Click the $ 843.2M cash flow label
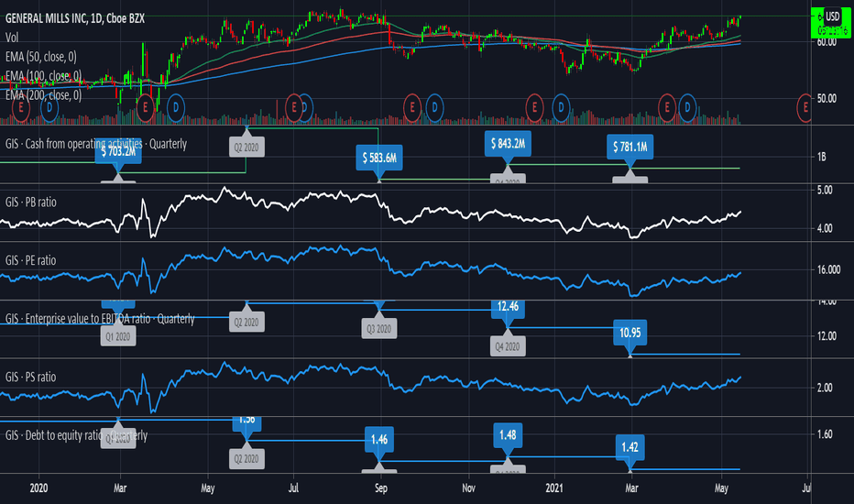The height and width of the screenshot is (504, 854). (x=508, y=144)
